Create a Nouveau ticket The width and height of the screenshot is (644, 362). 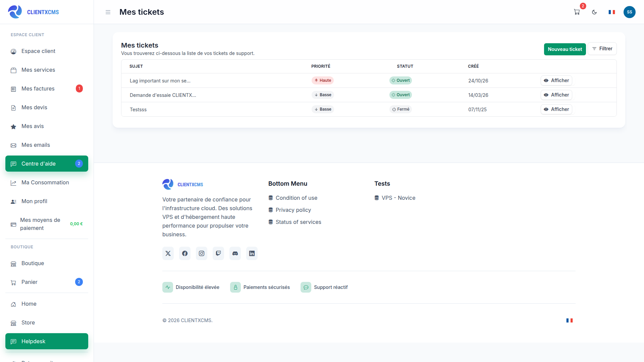(565, 49)
